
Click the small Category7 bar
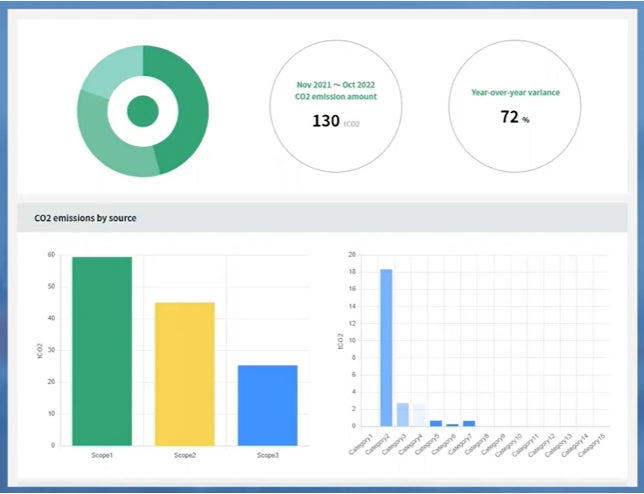pos(469,423)
